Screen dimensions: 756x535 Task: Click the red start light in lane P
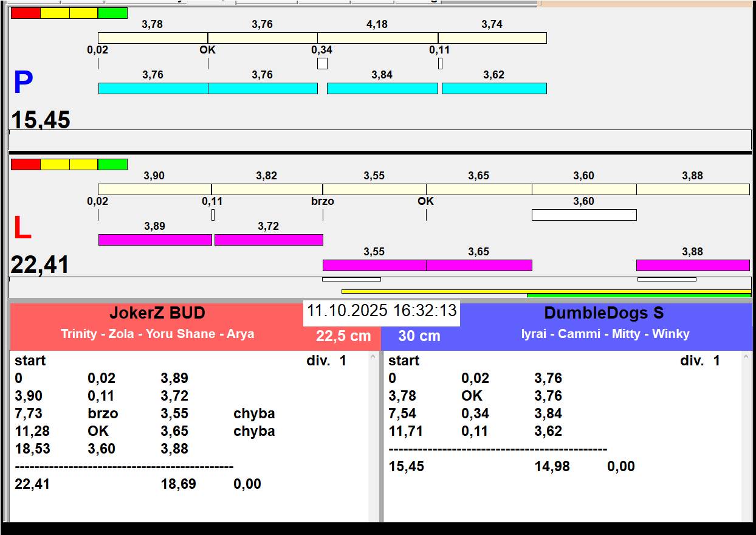(26, 13)
